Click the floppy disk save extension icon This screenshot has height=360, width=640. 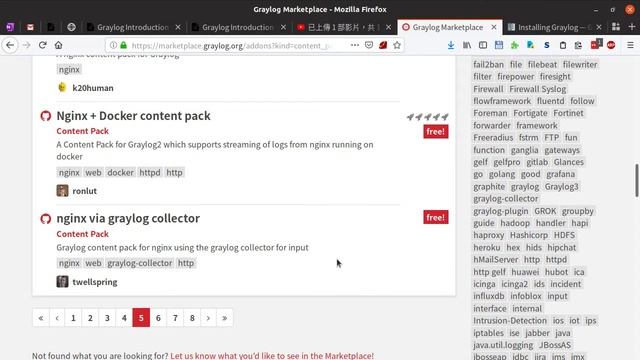pyautogui.click(x=499, y=45)
